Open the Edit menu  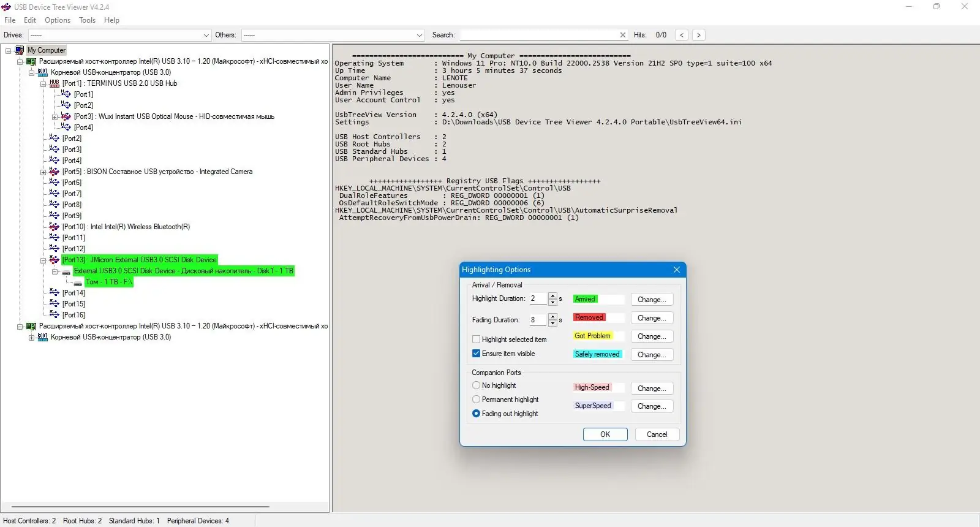30,20
